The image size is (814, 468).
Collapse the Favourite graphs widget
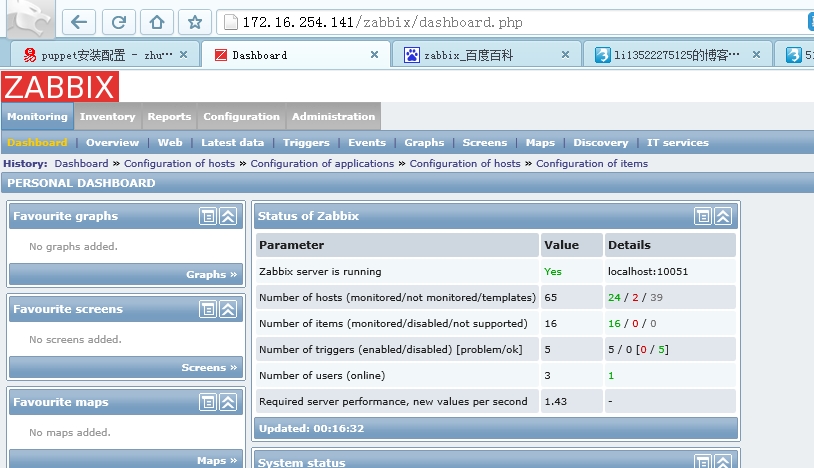pos(228,216)
